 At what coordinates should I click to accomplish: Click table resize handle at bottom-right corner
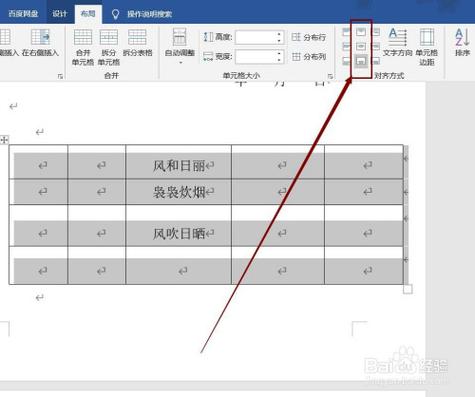point(408,289)
